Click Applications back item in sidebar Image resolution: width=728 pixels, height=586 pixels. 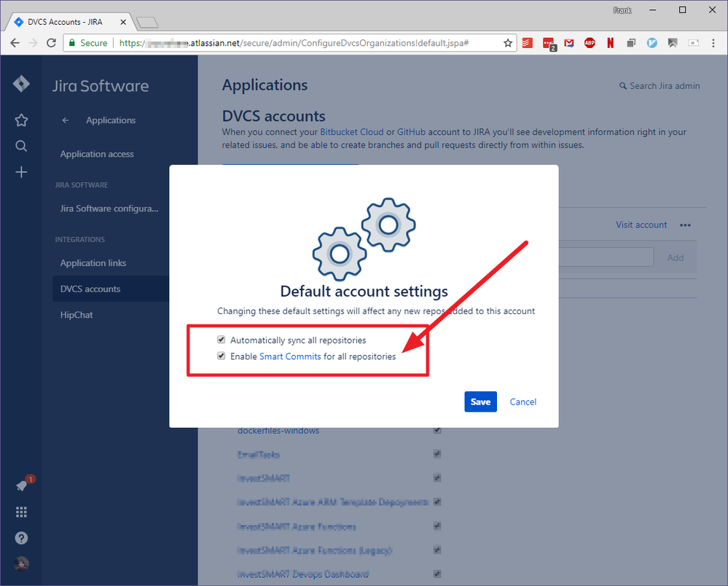click(111, 120)
